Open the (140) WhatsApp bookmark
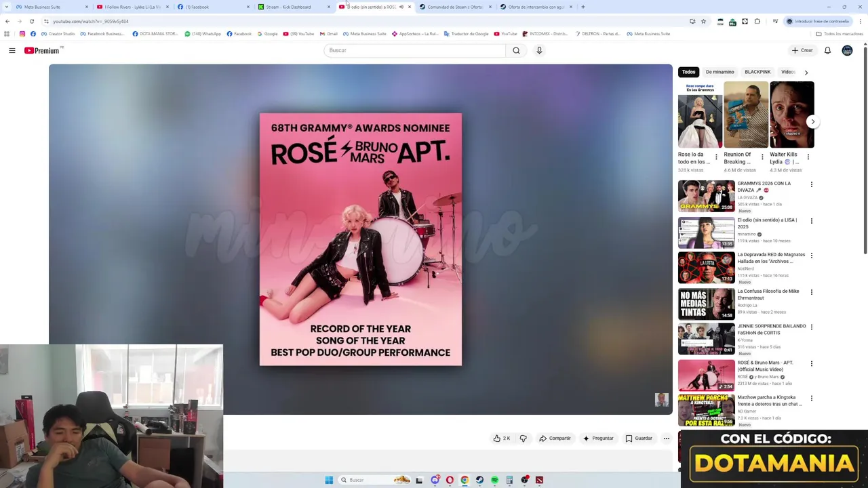 tap(203, 34)
